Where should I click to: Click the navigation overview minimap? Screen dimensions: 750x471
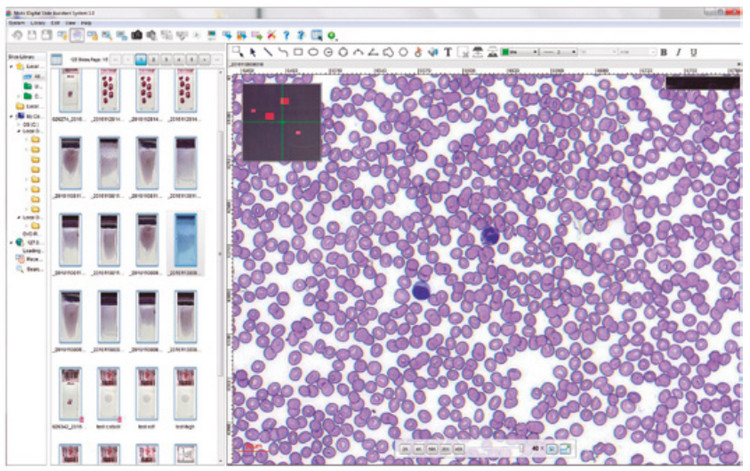[x=281, y=121]
